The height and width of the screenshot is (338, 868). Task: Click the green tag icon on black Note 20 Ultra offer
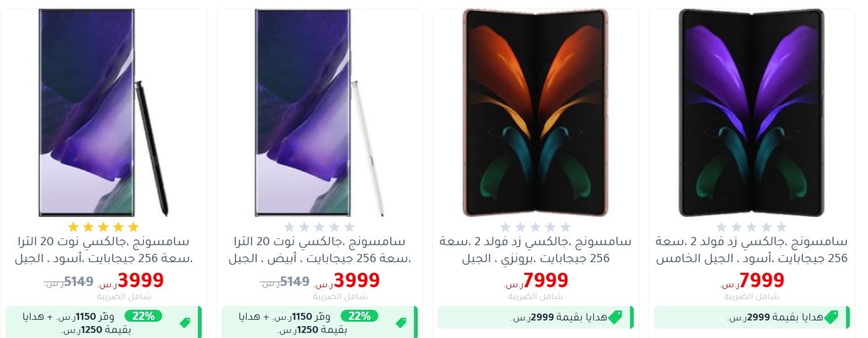pyautogui.click(x=185, y=323)
